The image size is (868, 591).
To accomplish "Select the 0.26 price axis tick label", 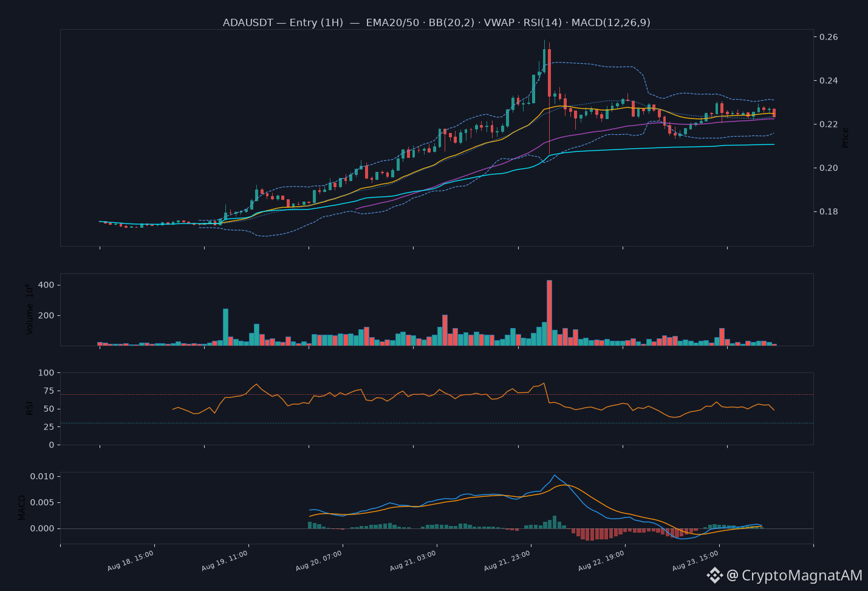I will (x=829, y=37).
